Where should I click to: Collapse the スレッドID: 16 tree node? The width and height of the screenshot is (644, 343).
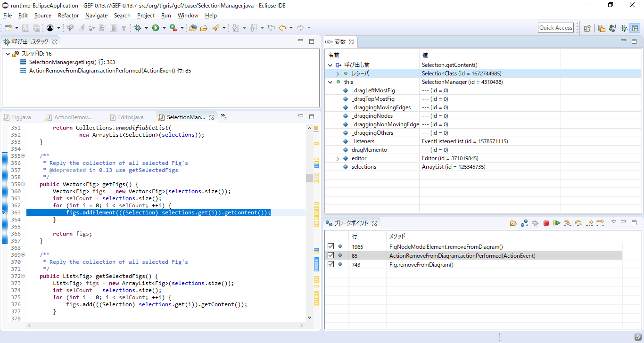[x=8, y=54]
